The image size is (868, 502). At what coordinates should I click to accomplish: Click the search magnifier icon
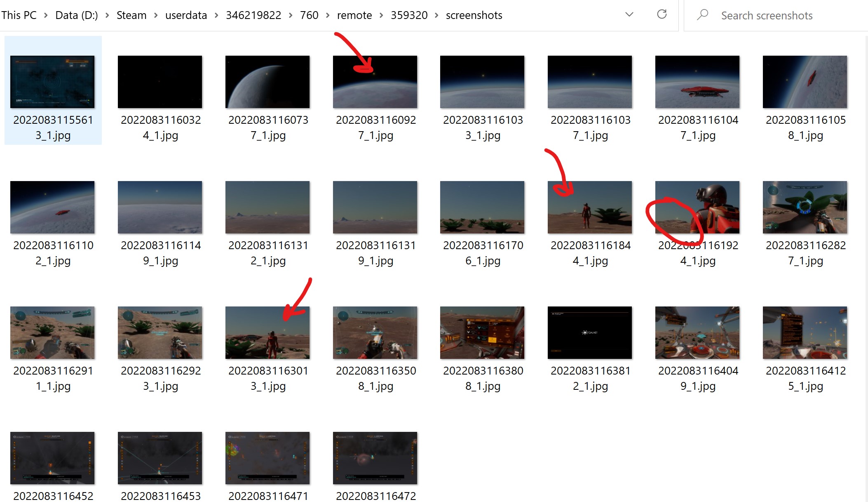(702, 15)
